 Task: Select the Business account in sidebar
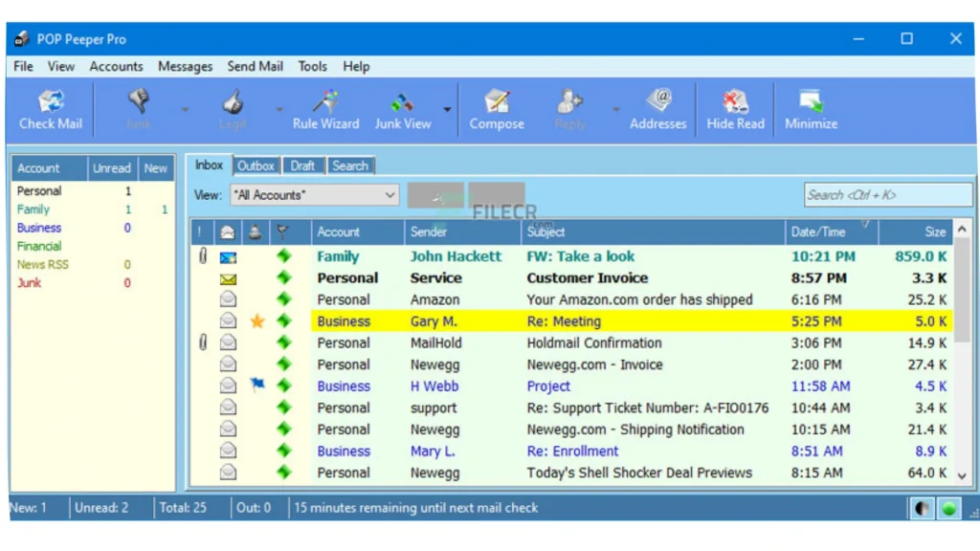click(x=39, y=228)
